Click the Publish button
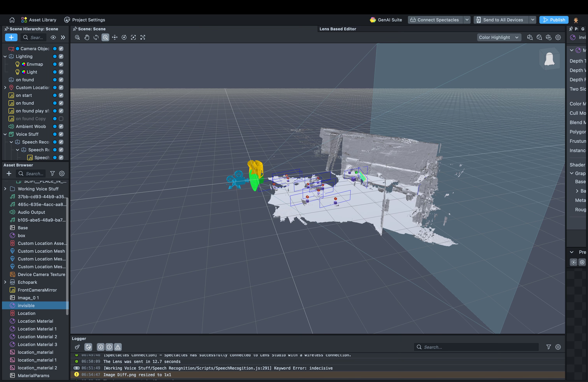This screenshot has height=382, width=588. tap(554, 20)
